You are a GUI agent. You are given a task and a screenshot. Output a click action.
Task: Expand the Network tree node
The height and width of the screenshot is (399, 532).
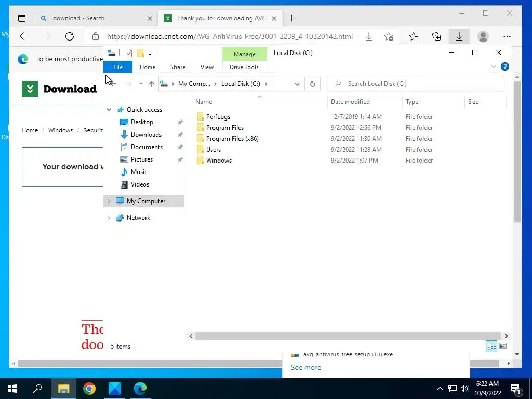[109, 218]
